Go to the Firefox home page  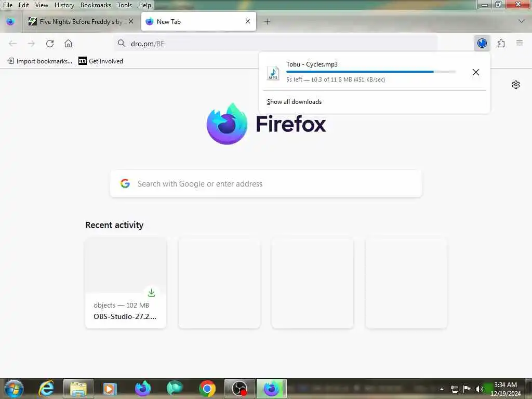point(68,44)
